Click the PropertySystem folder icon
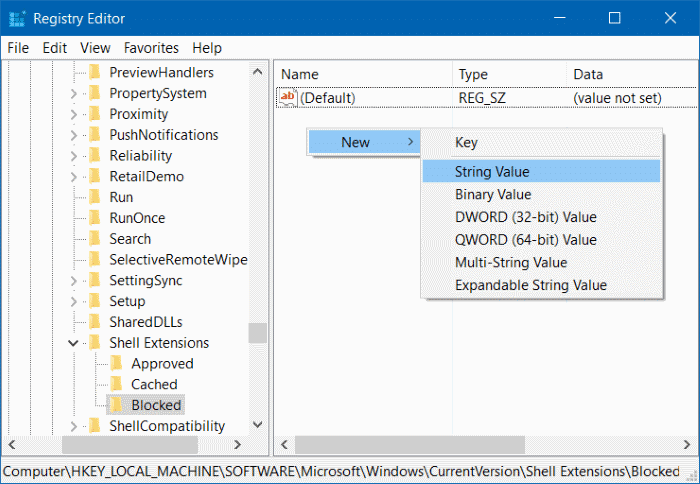 tap(95, 93)
